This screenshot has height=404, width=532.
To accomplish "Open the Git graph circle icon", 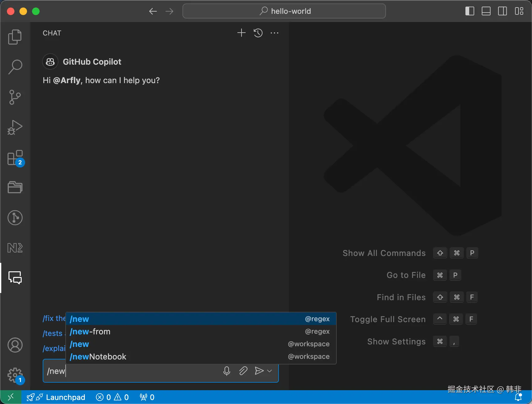I will click(15, 218).
